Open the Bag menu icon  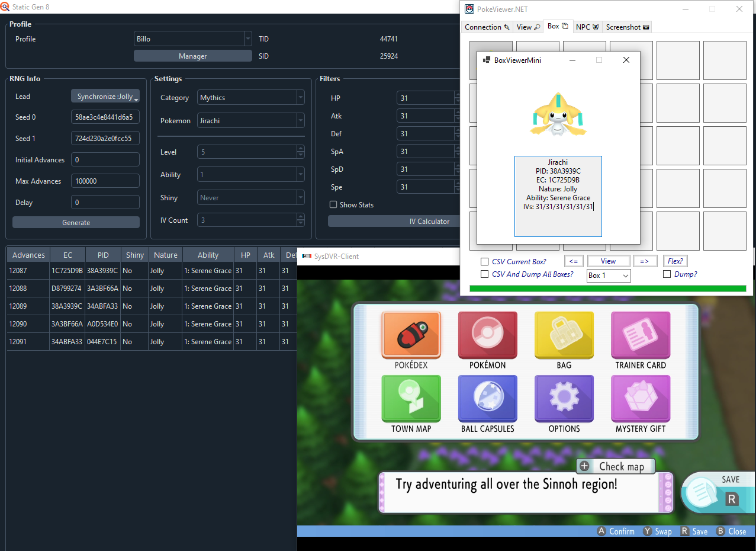(x=564, y=335)
